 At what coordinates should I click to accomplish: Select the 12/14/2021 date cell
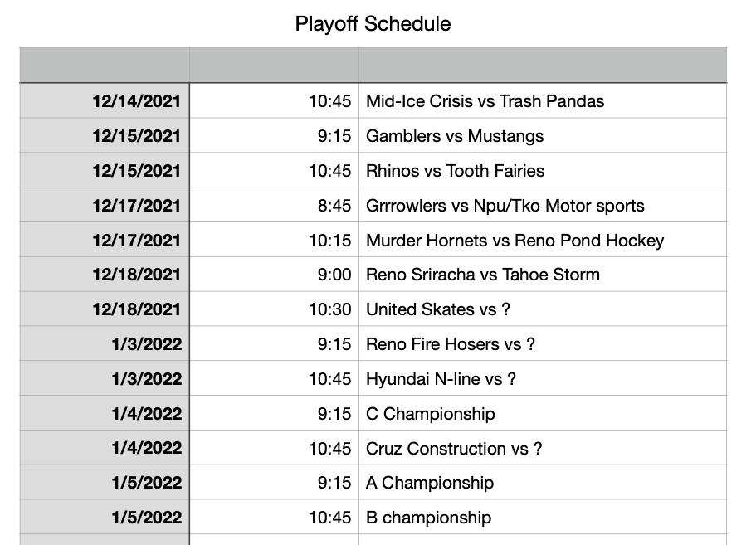(x=136, y=101)
